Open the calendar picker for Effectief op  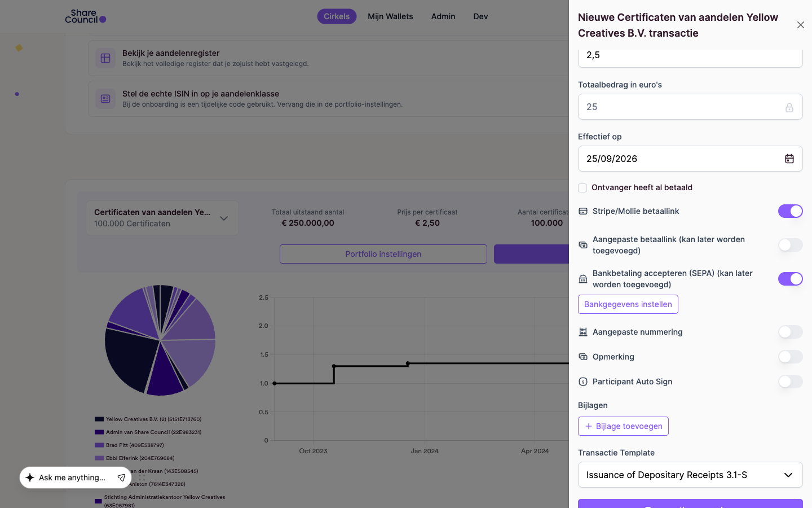tap(789, 159)
